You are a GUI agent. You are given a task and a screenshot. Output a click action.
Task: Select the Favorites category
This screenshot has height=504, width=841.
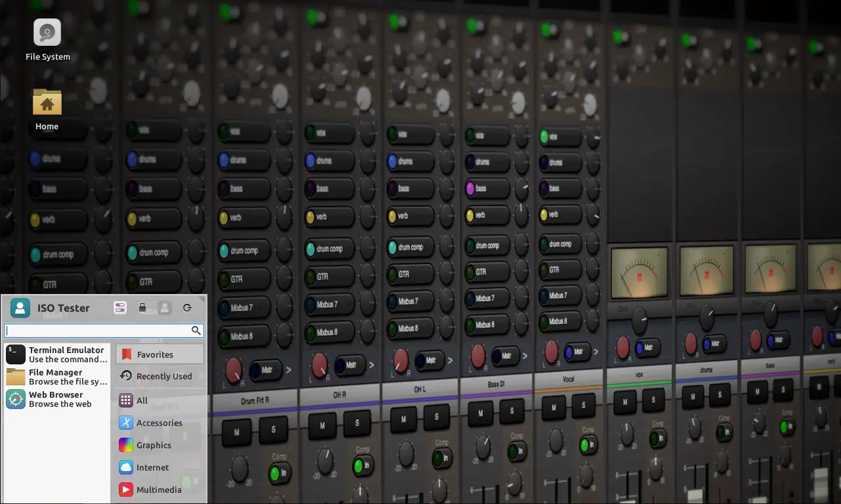pos(160,354)
